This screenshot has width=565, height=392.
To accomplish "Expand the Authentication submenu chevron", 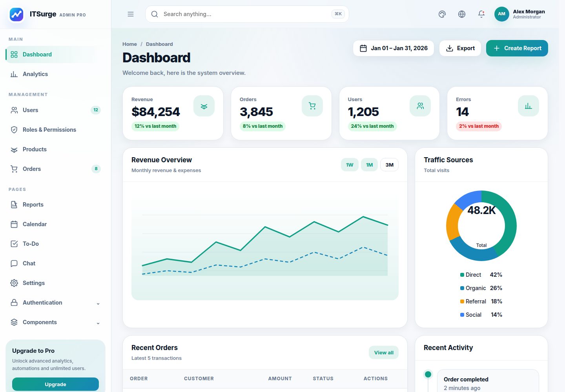I will 98,303.
